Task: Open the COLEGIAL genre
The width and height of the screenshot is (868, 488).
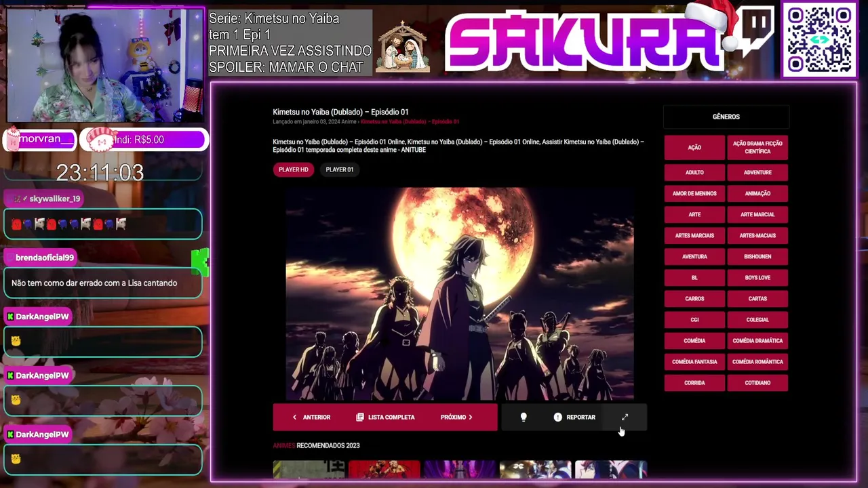Action: tap(757, 320)
